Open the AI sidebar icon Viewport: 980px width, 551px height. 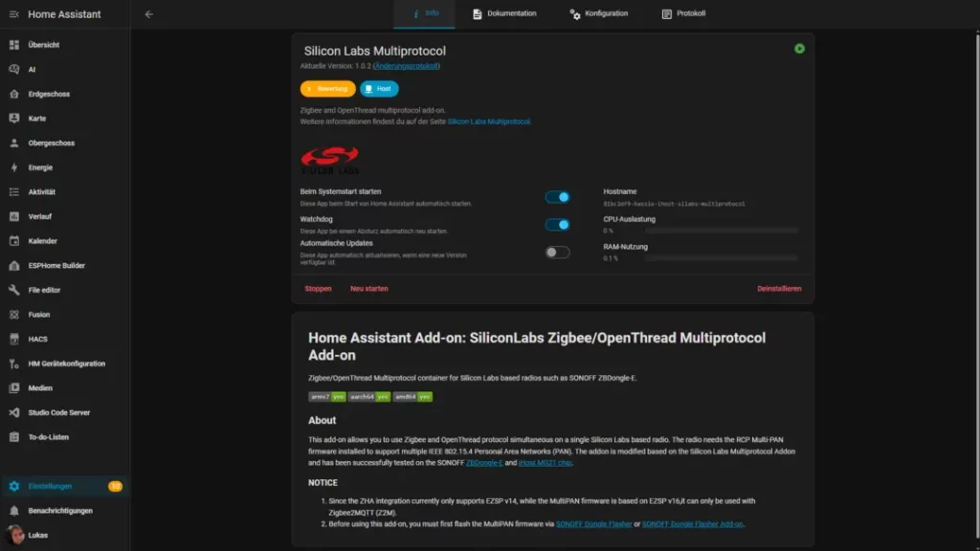(x=13, y=69)
